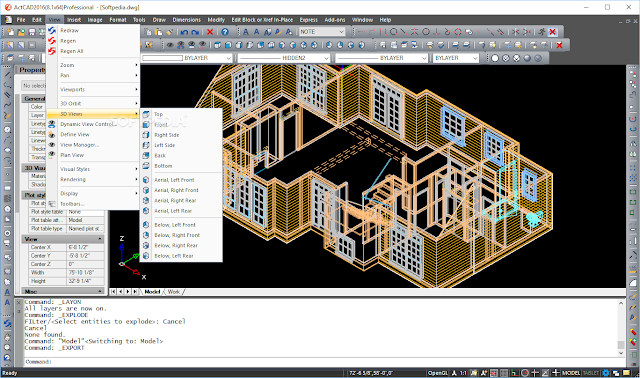Click the command history scrollbar down arrow

[621, 353]
